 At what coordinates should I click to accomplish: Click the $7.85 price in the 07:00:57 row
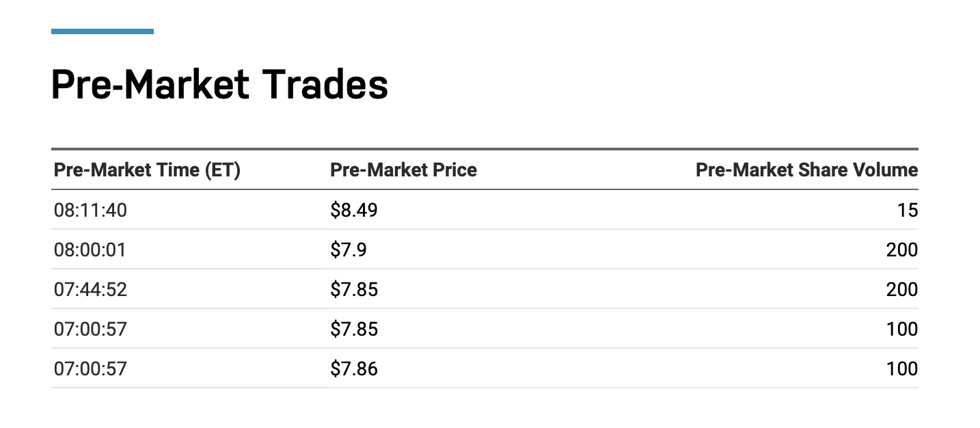point(353,329)
